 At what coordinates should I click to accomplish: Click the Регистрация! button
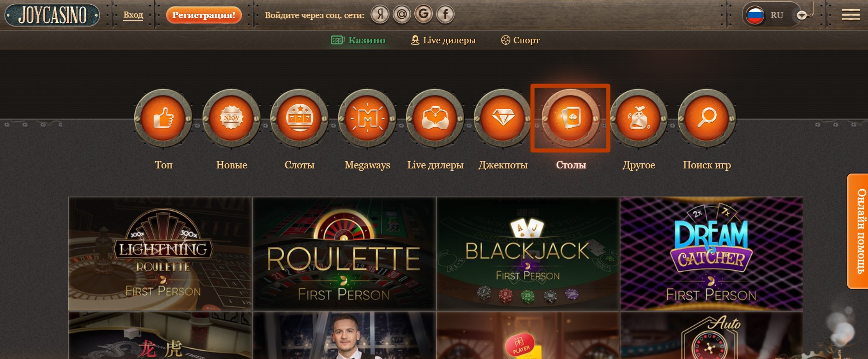tap(204, 15)
